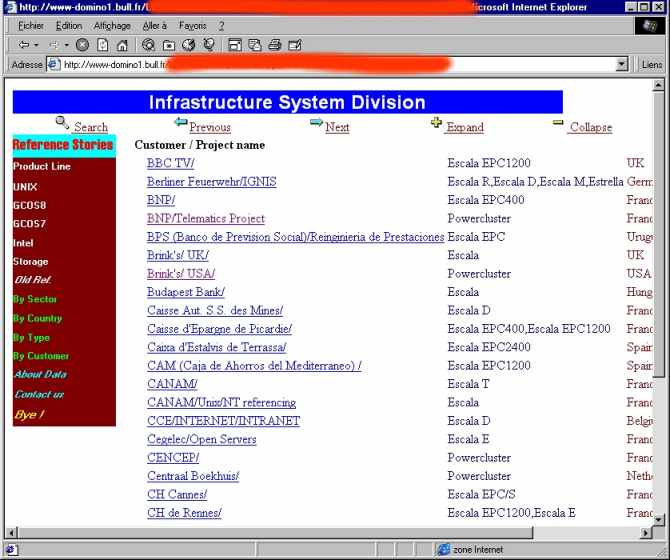Open the CCE/INTERNET/INTRANET link
Screen dimensions: 670x560
[223, 421]
